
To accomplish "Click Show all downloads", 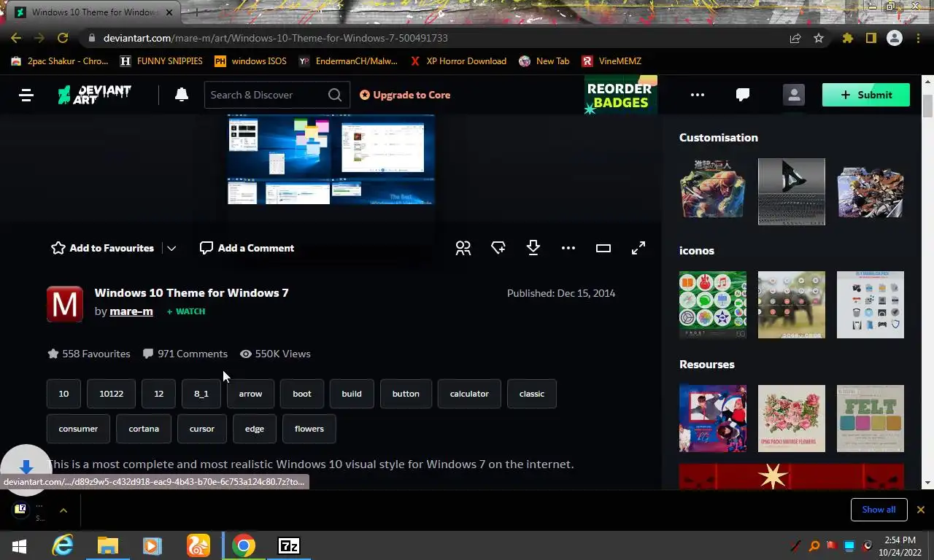I will point(879,510).
